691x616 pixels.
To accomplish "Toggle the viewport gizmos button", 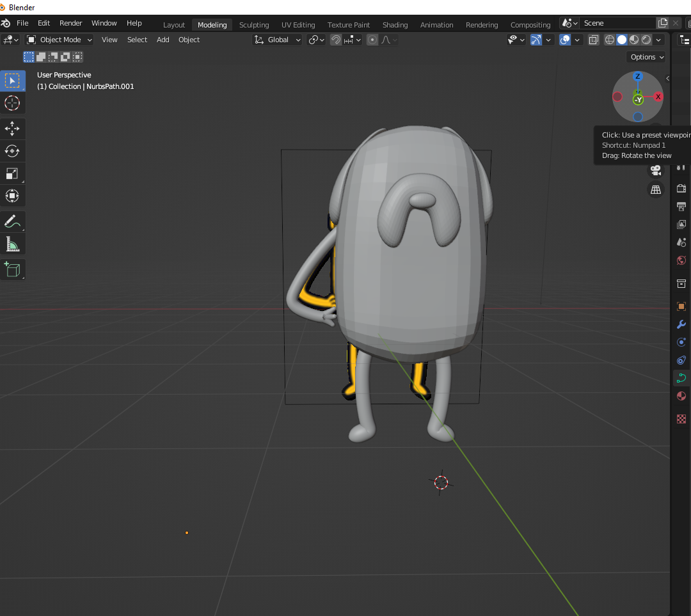I will [x=536, y=40].
